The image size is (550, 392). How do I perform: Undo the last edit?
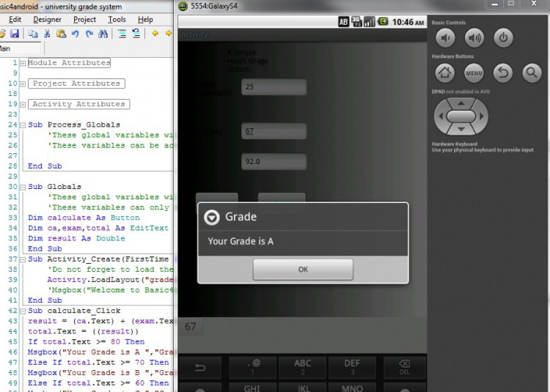point(75,34)
